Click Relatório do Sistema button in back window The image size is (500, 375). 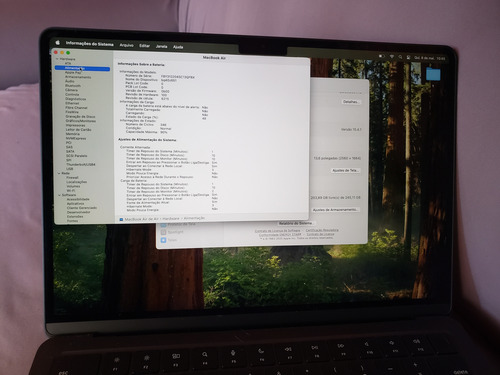click(296, 223)
